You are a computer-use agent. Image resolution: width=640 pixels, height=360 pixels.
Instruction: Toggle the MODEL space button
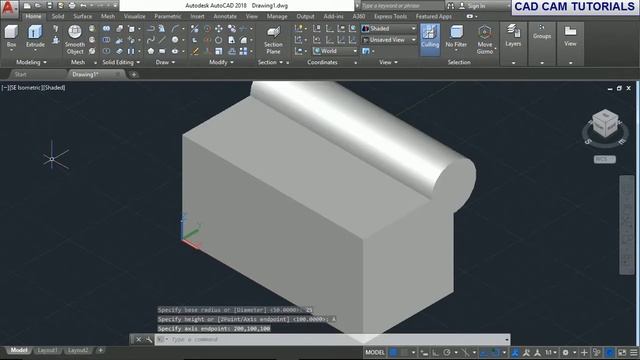(x=375, y=352)
